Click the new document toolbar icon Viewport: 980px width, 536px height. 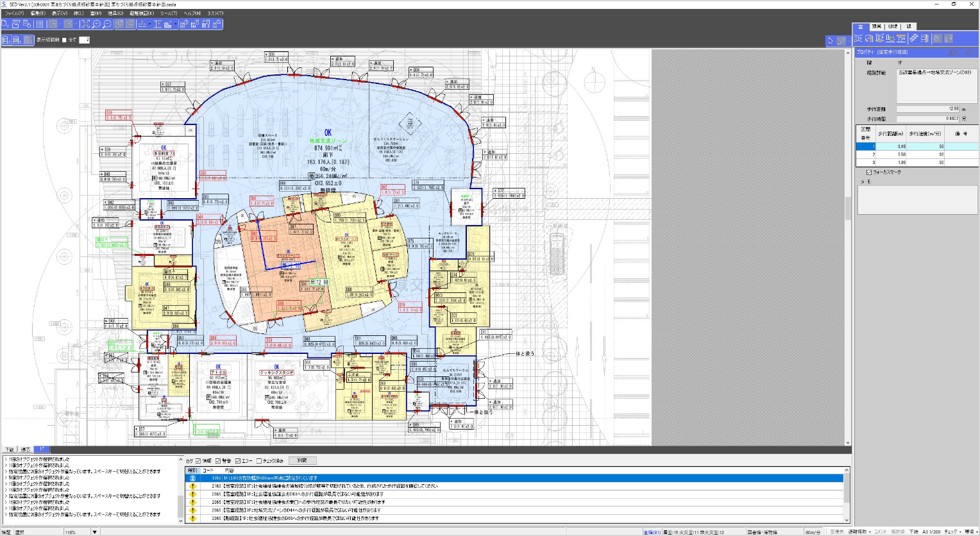pyautogui.click(x=5, y=24)
